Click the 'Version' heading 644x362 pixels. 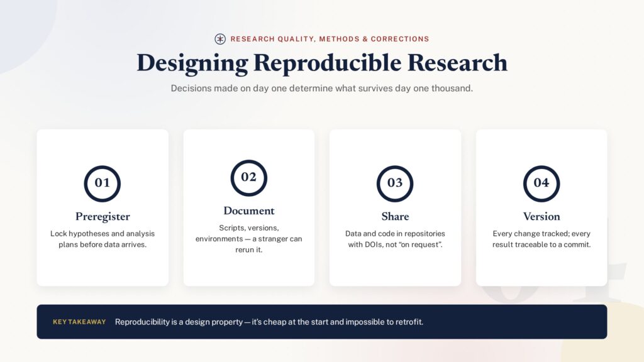pyautogui.click(x=541, y=216)
